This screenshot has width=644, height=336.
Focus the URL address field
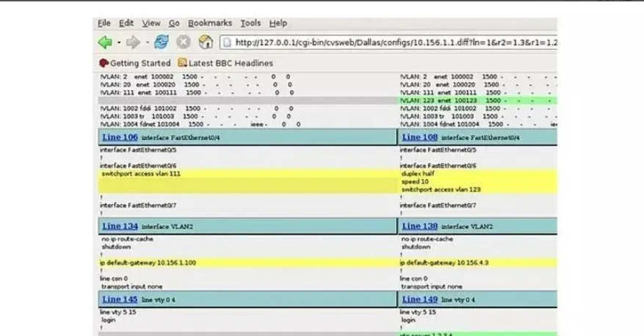click(388, 43)
